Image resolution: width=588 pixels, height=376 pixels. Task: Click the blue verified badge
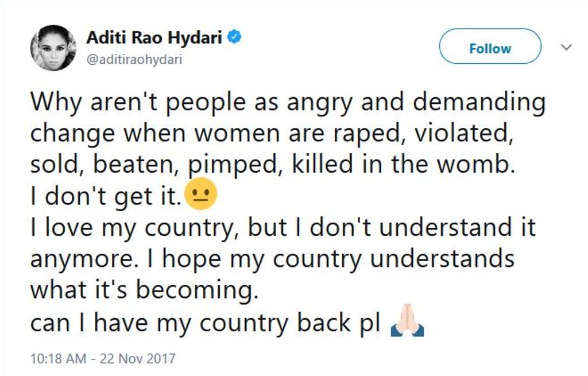coord(234,38)
